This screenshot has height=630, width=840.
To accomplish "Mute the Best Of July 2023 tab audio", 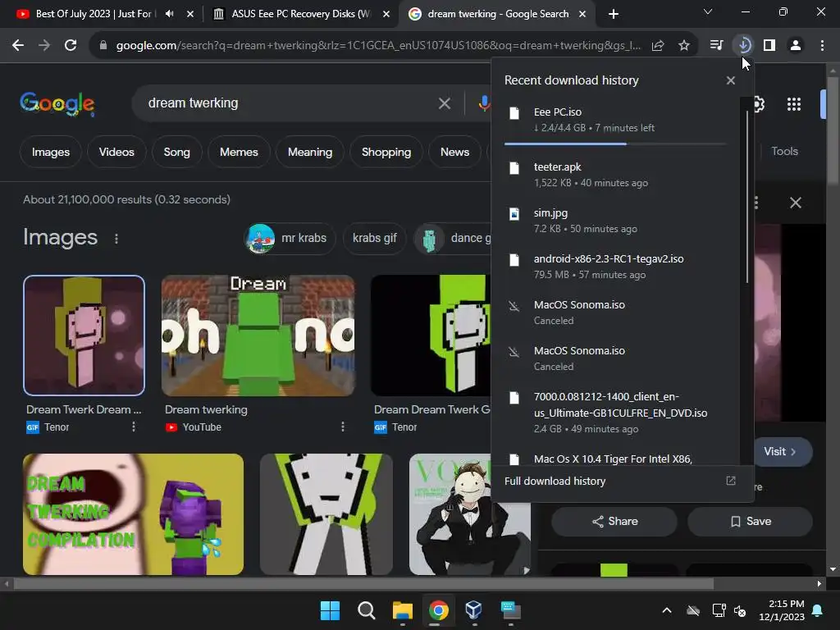I will (169, 14).
